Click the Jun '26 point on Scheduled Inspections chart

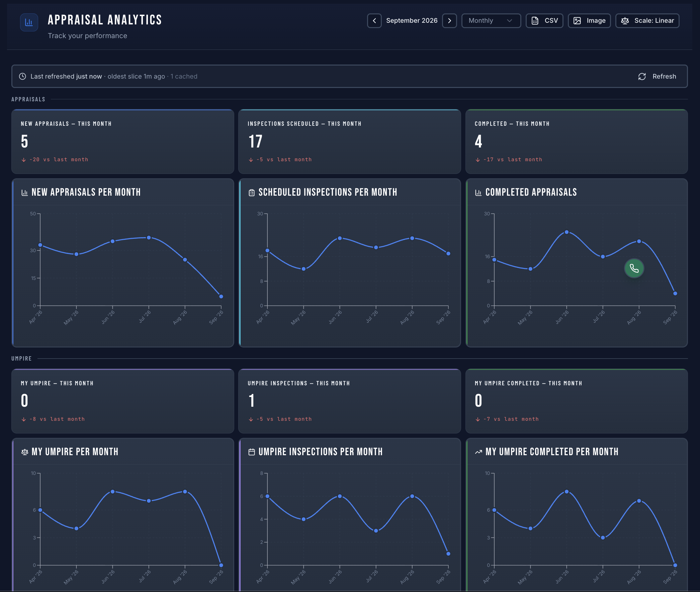click(340, 238)
